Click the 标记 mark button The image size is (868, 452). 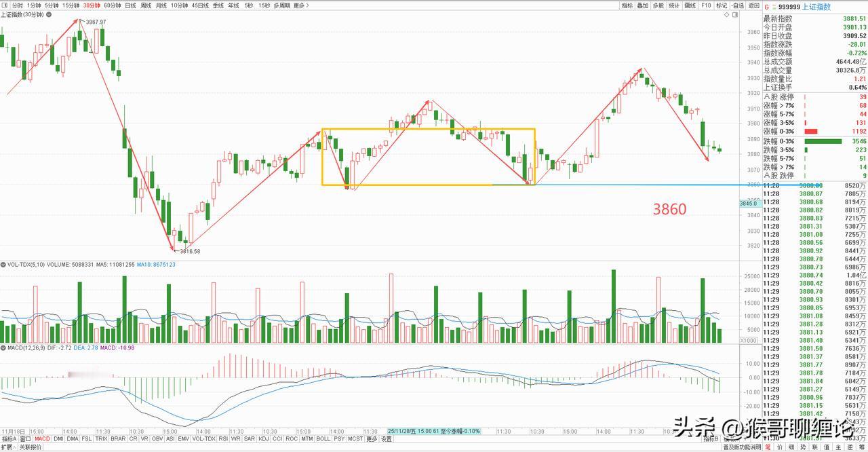click(722, 5)
